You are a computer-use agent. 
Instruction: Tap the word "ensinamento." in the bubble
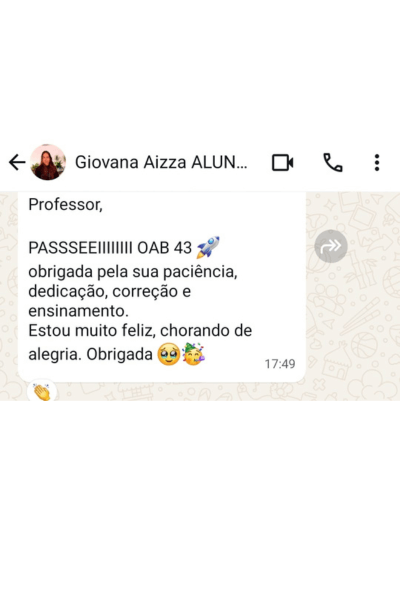(x=78, y=311)
